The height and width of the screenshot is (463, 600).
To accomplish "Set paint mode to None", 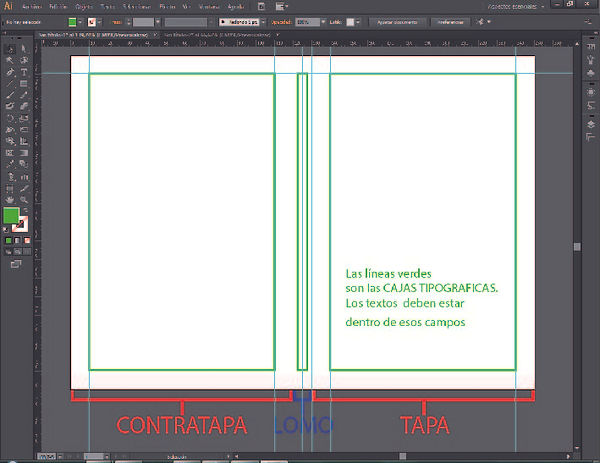I will pyautogui.click(x=27, y=240).
